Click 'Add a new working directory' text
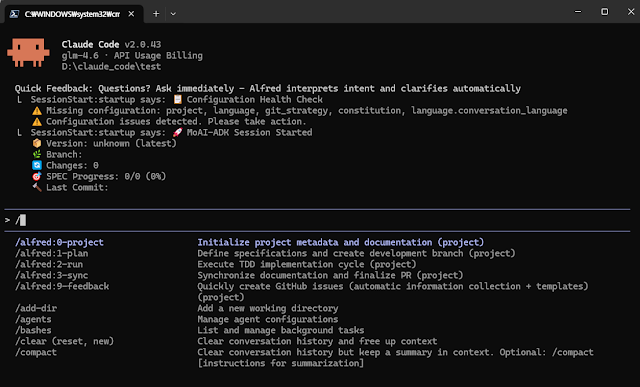640x387 pixels. (x=268, y=308)
